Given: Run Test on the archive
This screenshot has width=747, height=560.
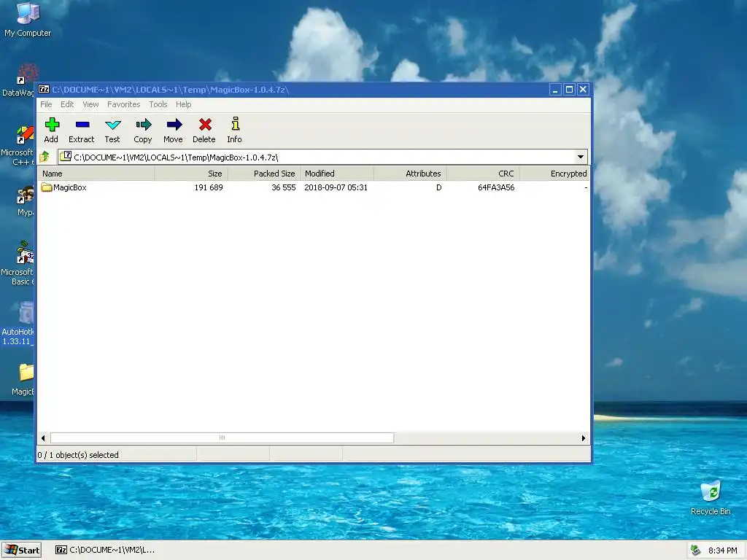Looking at the screenshot, I should coord(112,125).
